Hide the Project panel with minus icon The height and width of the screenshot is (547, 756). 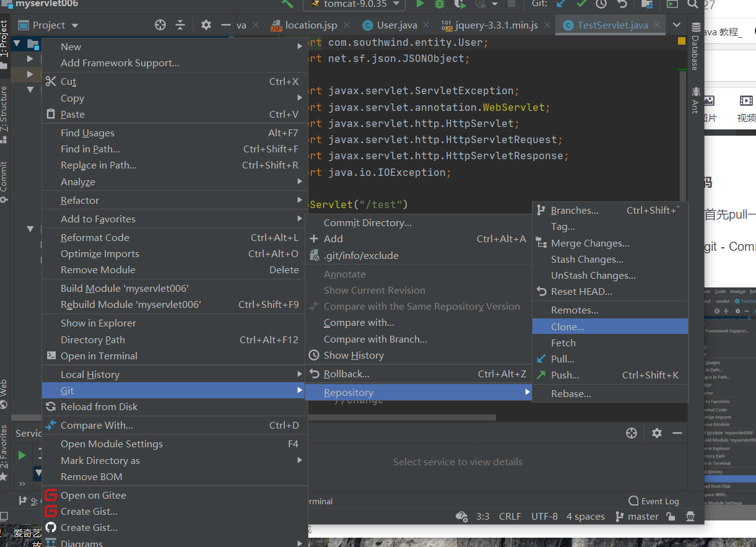coord(225,25)
